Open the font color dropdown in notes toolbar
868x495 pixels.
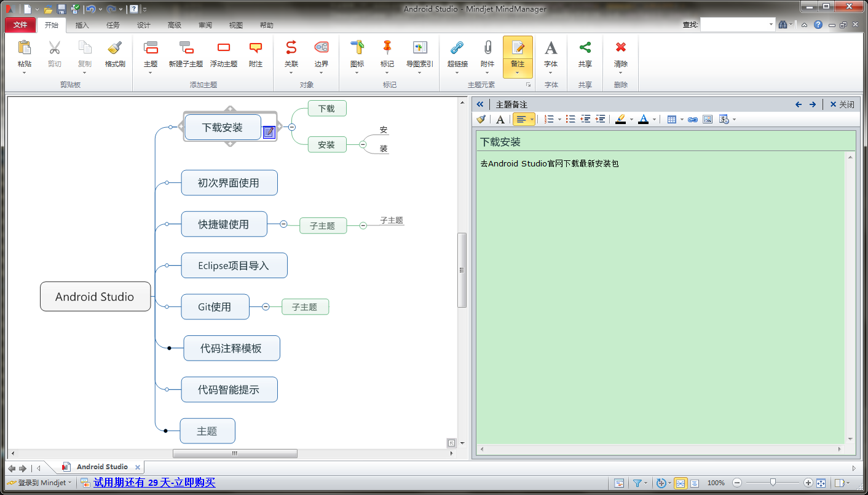[654, 119]
